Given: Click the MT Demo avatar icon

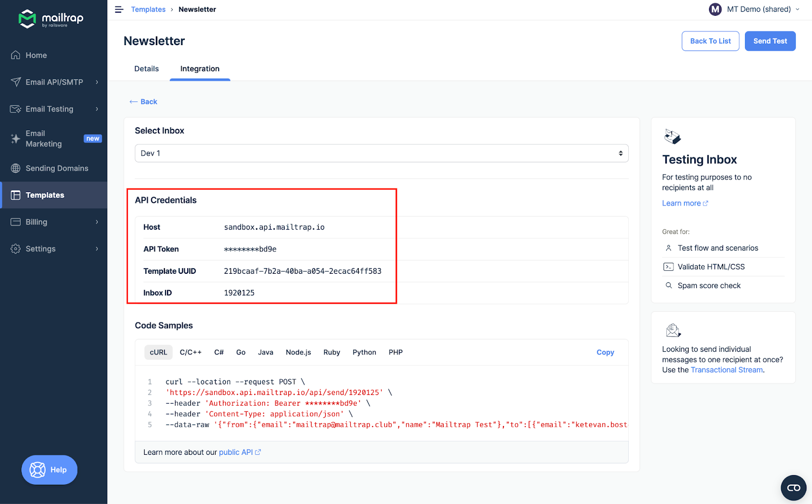Looking at the screenshot, I should point(715,9).
